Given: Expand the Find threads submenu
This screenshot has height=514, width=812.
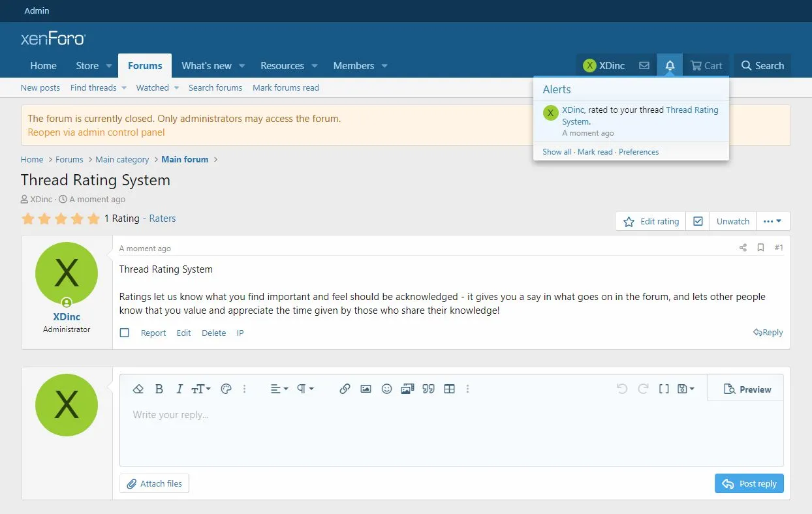Looking at the screenshot, I should pyautogui.click(x=124, y=88).
